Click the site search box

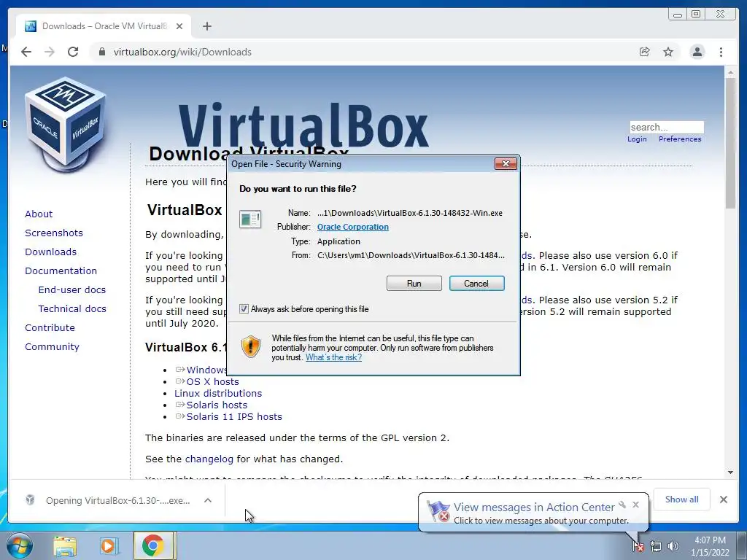pyautogui.click(x=667, y=127)
